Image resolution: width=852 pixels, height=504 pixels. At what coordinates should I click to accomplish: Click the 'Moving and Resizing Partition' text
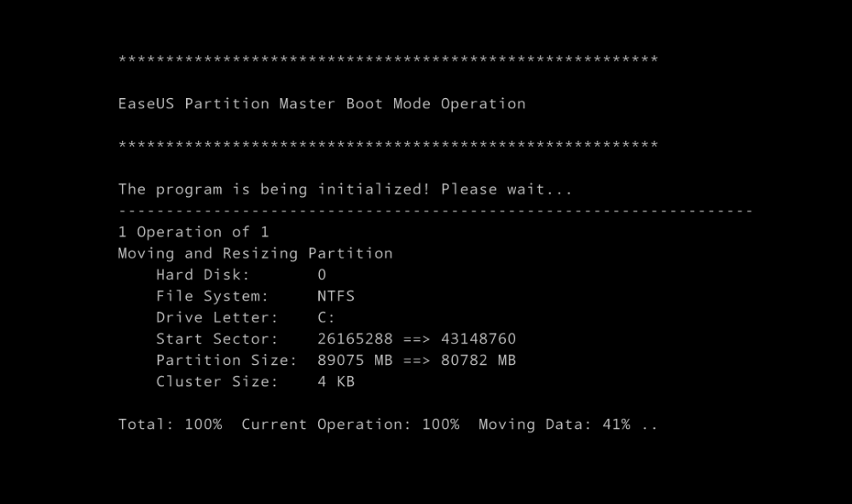(255, 253)
